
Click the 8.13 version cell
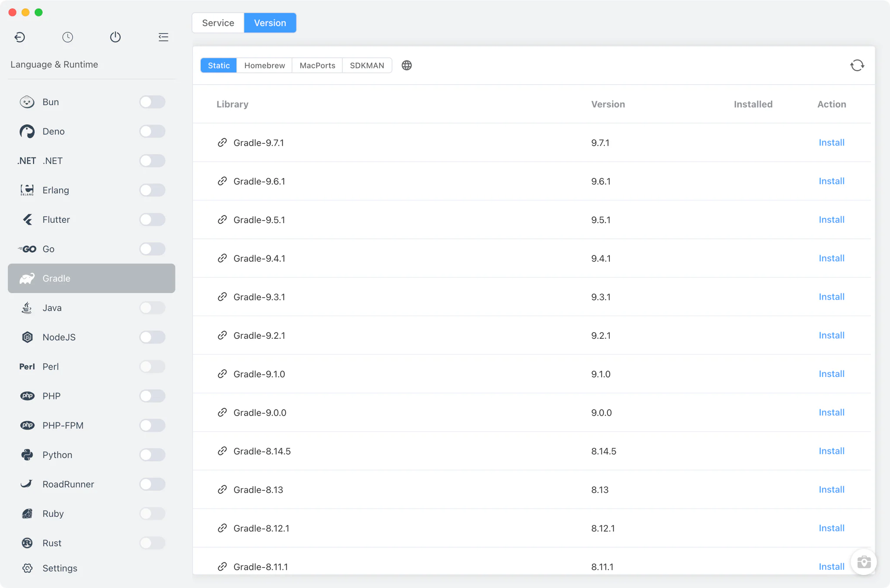tap(600, 490)
